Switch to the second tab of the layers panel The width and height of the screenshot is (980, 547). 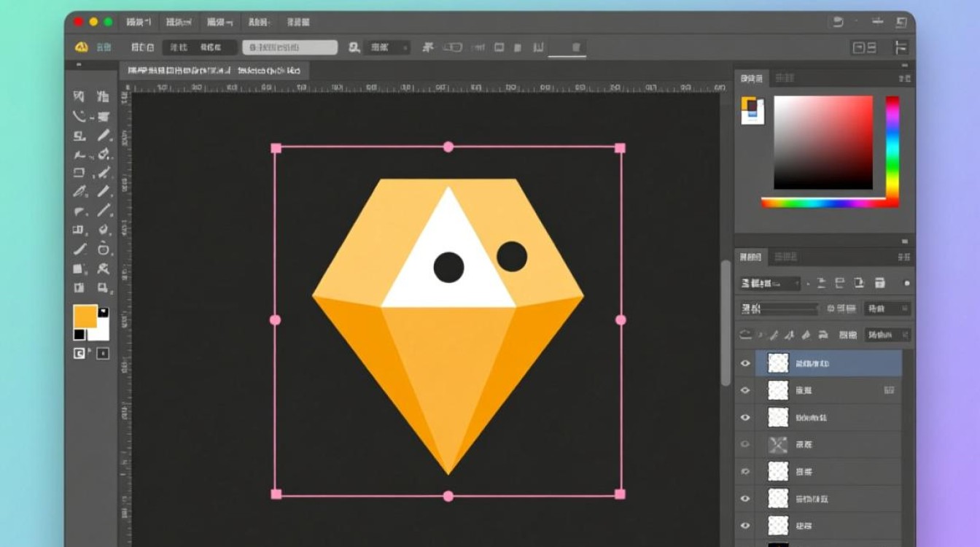(x=785, y=257)
